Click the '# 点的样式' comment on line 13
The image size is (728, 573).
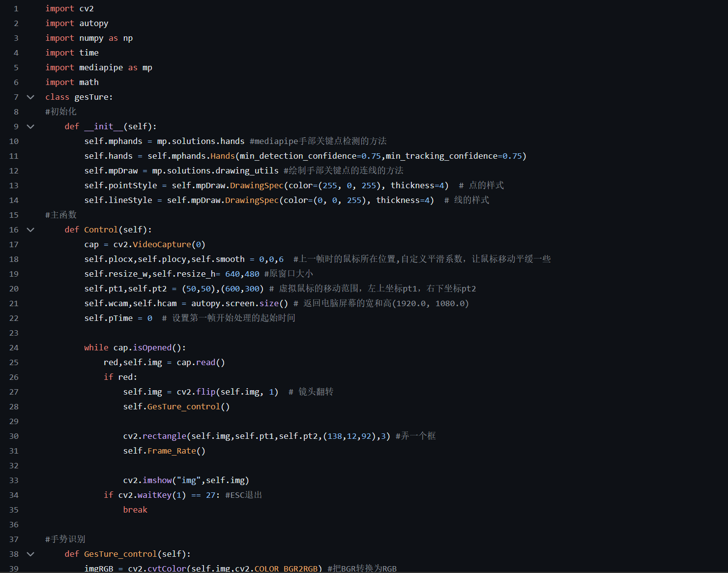[481, 185]
